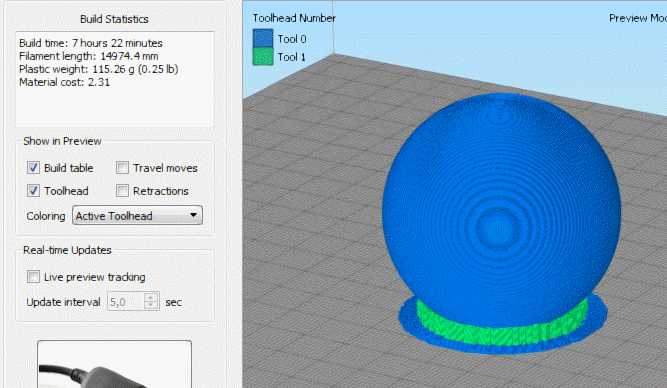Open the Coloring Active Toolhead dropdown
This screenshot has height=388, width=667.
click(137, 216)
